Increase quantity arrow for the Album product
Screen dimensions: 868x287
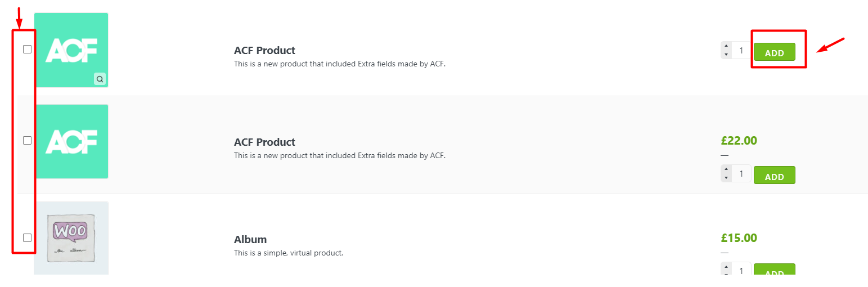(726, 267)
